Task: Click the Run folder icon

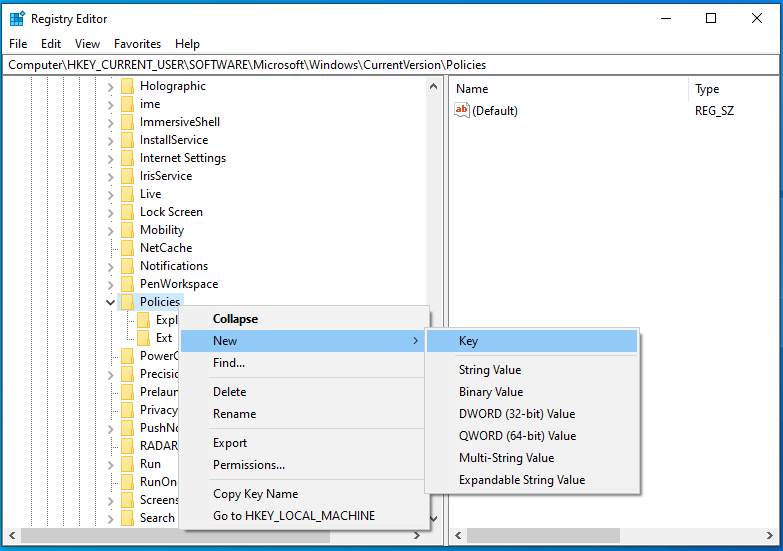Action: coord(127,464)
